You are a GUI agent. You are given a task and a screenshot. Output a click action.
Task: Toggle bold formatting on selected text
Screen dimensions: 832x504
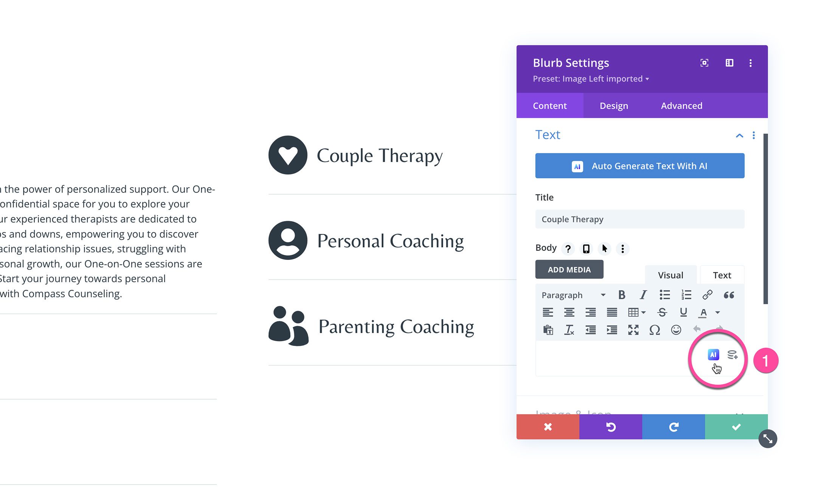tap(622, 295)
